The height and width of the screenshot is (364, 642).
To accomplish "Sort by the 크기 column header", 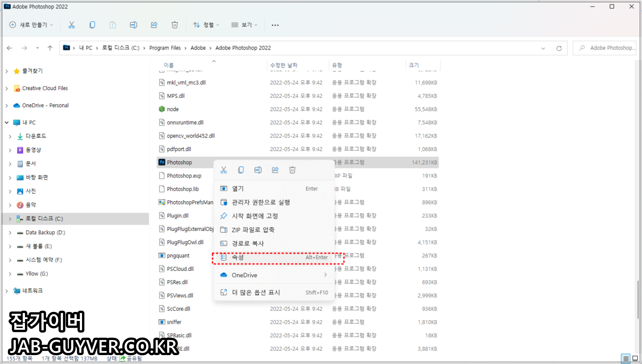I will pyautogui.click(x=423, y=65).
